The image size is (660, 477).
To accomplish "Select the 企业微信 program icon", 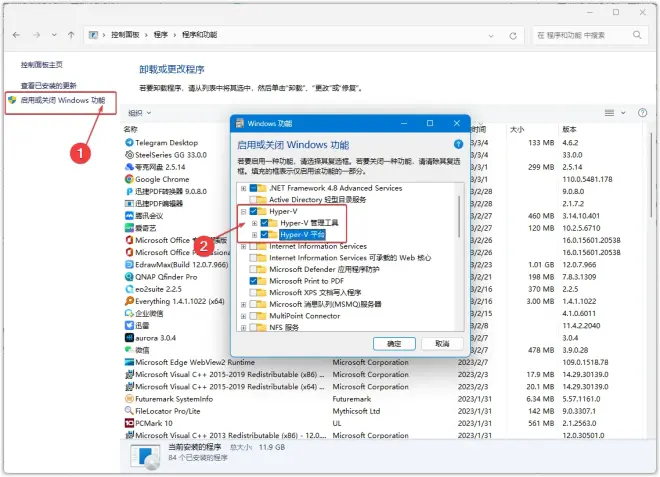I will 129,314.
